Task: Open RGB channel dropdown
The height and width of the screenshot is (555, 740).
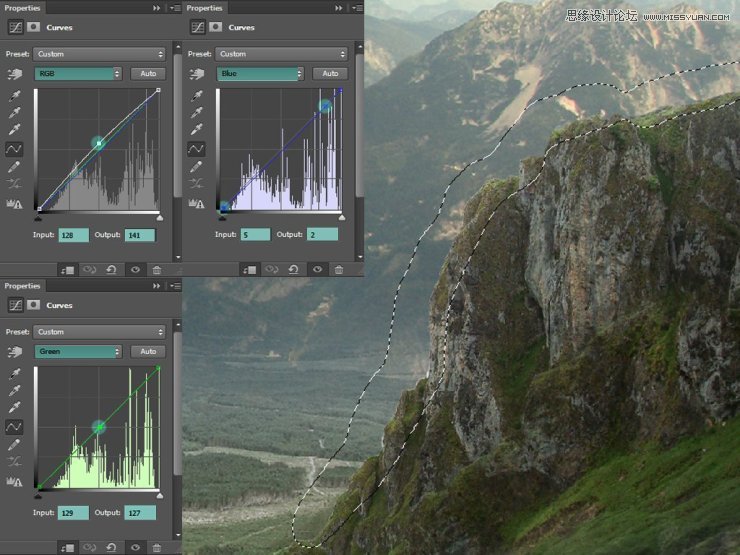Action: click(78, 74)
